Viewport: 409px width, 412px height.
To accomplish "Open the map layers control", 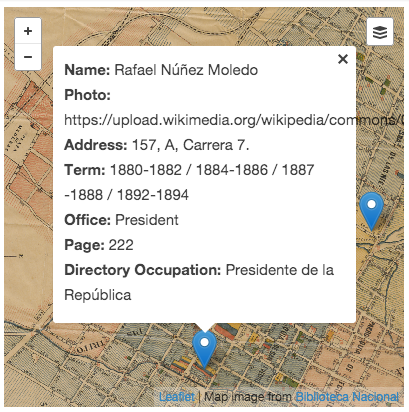I will click(x=380, y=32).
